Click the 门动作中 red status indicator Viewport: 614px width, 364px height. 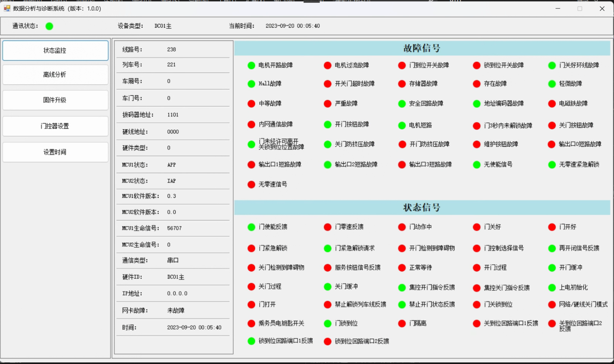point(402,227)
